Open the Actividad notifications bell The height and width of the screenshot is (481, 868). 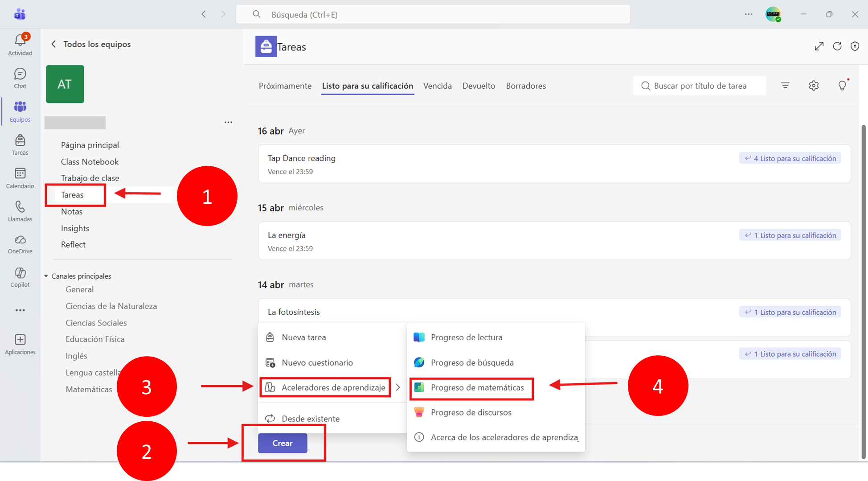tap(20, 45)
